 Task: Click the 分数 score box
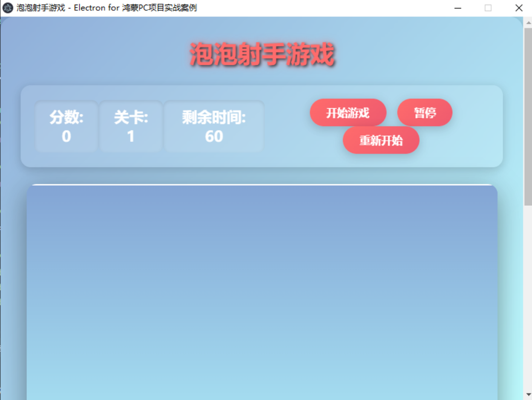66,127
